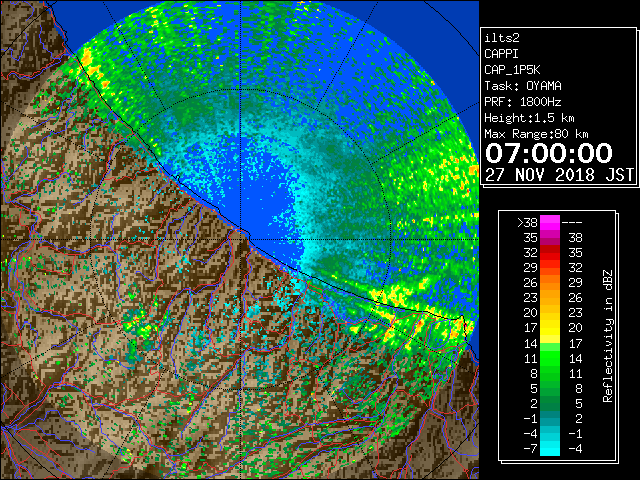This screenshot has height=480, width=640.
Task: Pick the magenta swatch of the legend
Action: (550, 223)
